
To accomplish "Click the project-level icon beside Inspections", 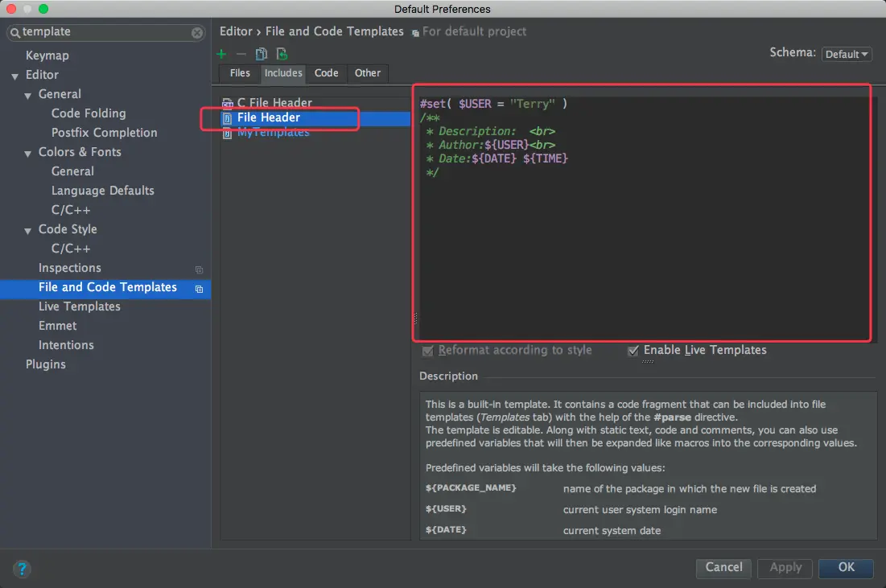I will pyautogui.click(x=199, y=269).
